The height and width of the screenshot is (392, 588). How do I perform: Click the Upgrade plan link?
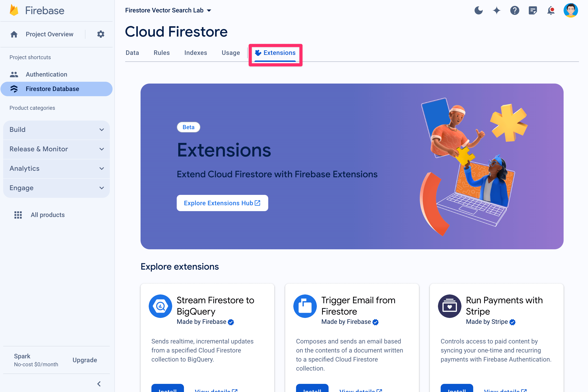(x=85, y=360)
